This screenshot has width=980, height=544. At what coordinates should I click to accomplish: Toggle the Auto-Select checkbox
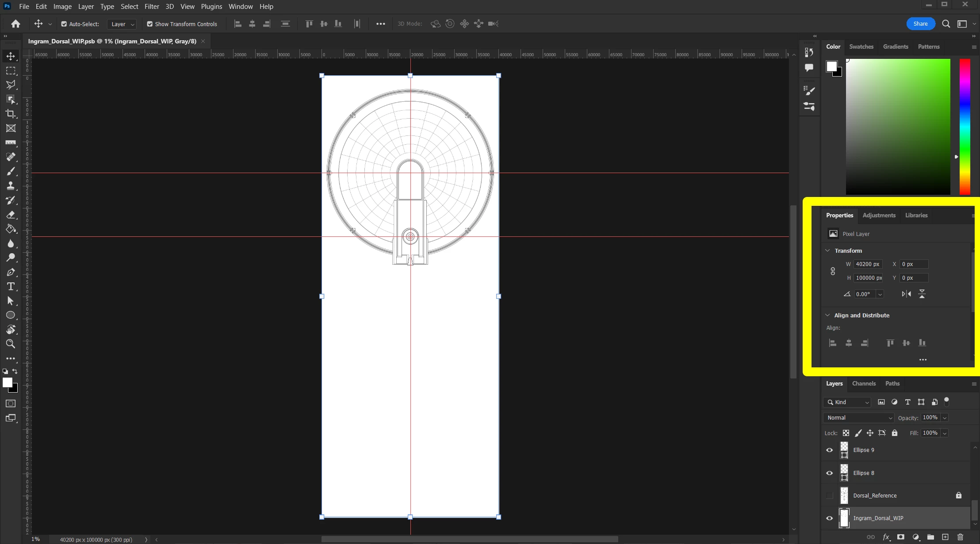64,24
